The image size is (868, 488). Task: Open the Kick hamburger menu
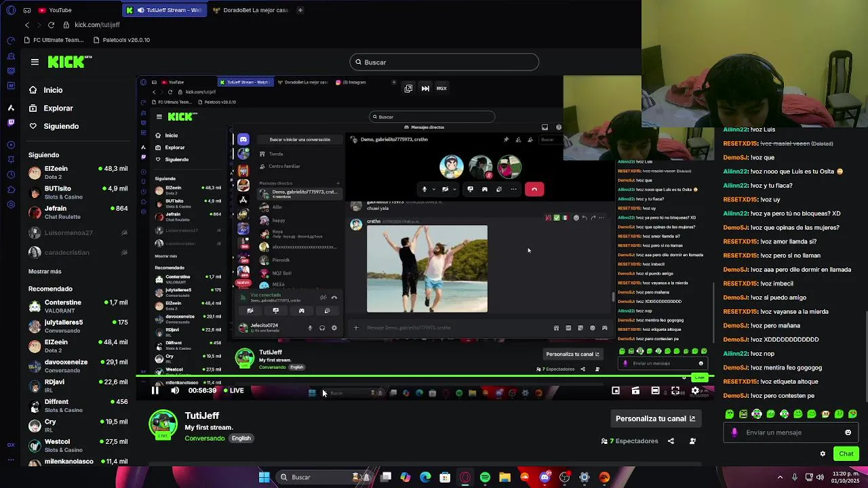tap(35, 62)
